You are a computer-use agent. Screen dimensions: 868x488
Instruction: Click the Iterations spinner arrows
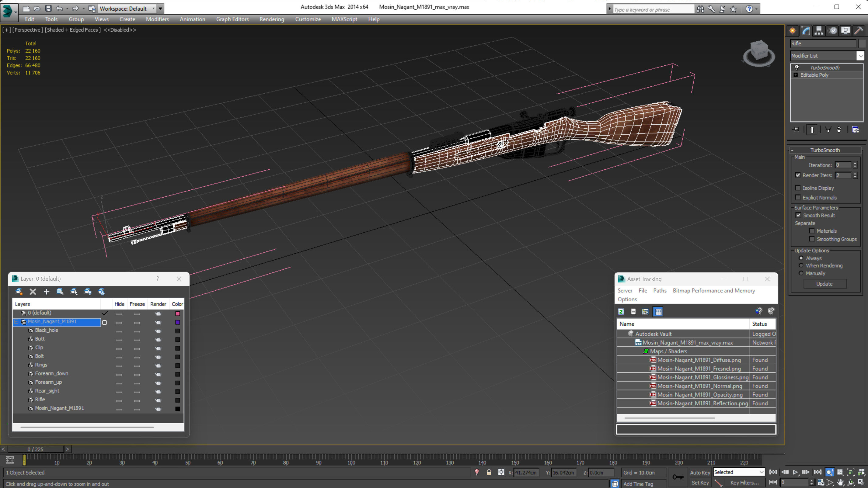(855, 165)
